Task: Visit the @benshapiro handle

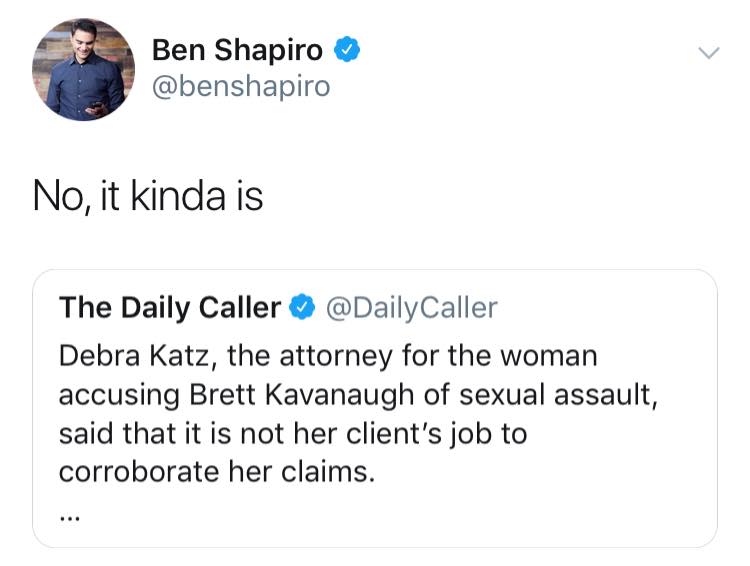Action: point(241,87)
